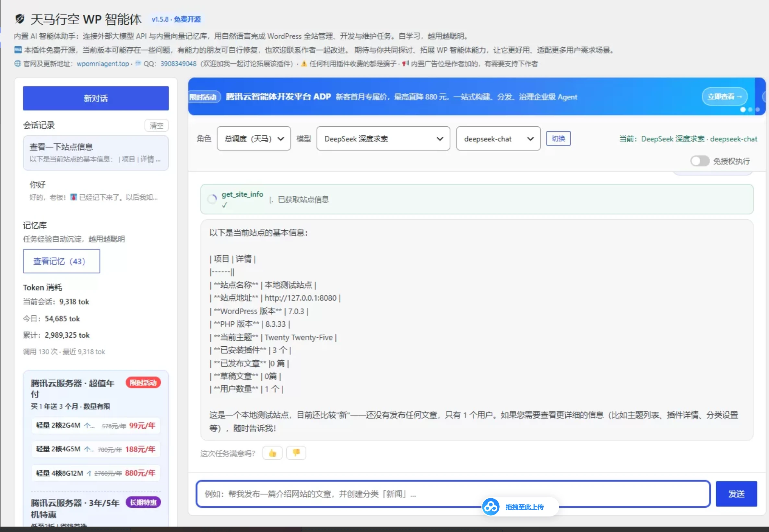Click the message input field
This screenshot has width=769, height=532.
tap(453, 494)
